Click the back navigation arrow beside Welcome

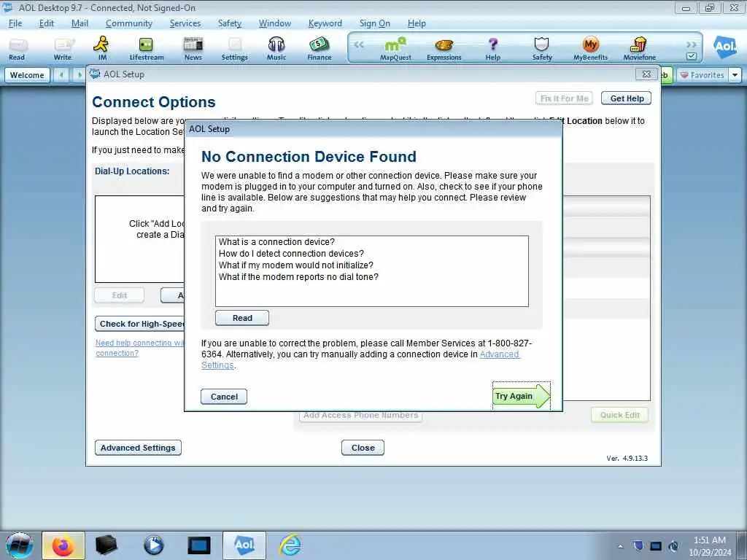[x=61, y=75]
